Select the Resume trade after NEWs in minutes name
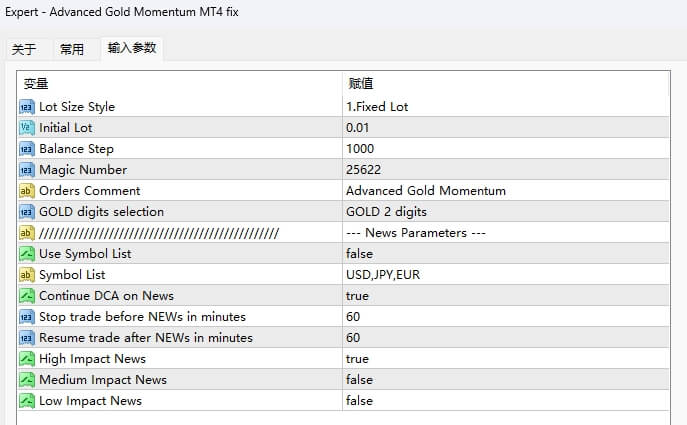Screen dimensions: 687x425 point(146,338)
